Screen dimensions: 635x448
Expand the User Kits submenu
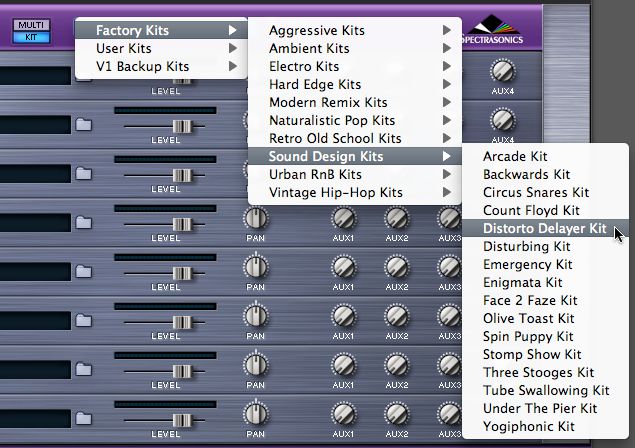click(x=161, y=48)
